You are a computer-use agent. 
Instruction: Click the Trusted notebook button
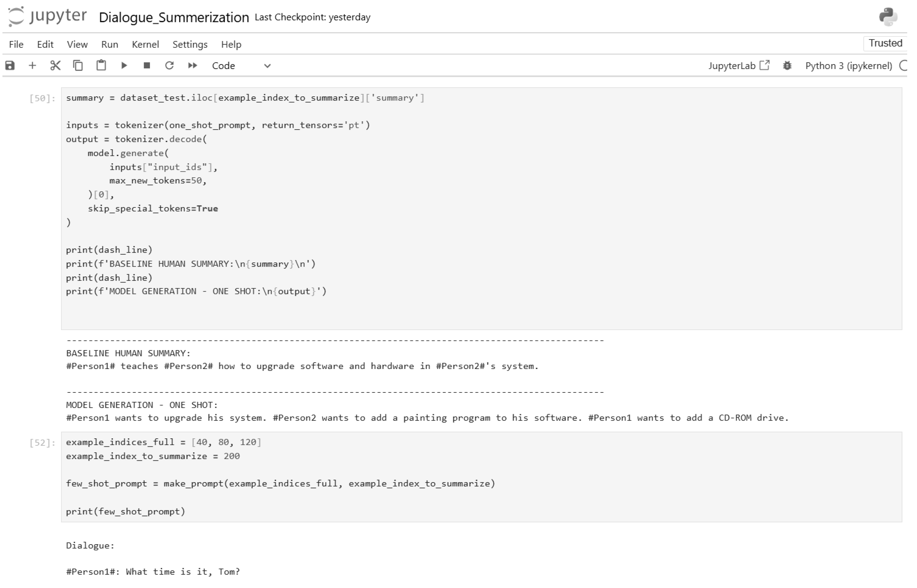(884, 43)
